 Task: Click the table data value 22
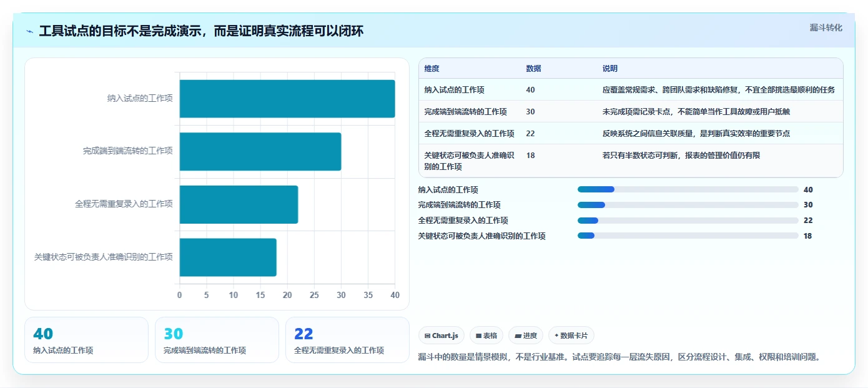coord(531,134)
